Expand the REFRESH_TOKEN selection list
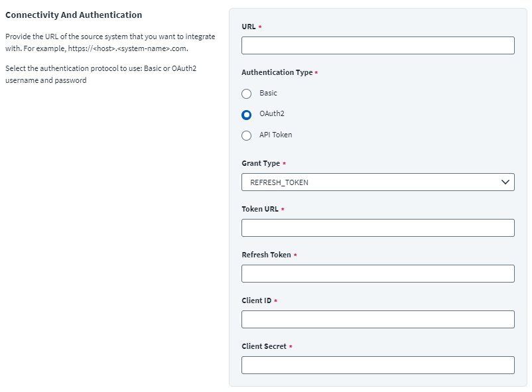Image resolution: width=532 pixels, height=392 pixels. [x=378, y=181]
